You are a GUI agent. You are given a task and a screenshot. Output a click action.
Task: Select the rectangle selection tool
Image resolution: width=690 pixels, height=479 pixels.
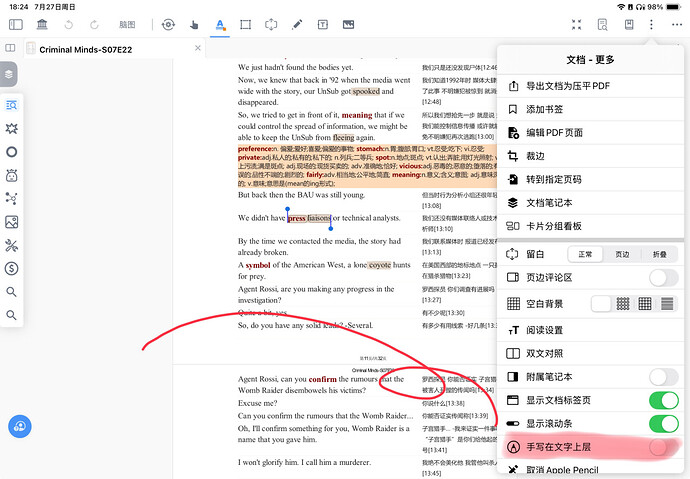tap(246, 25)
